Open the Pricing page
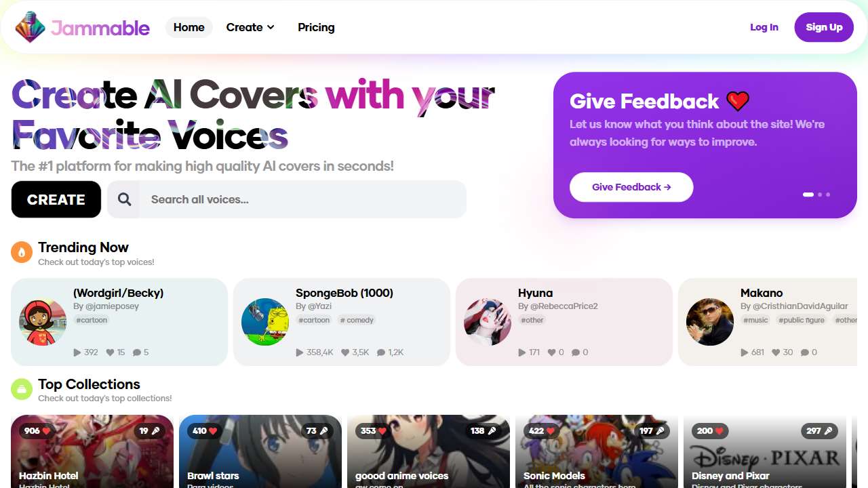868x488 pixels. [316, 27]
